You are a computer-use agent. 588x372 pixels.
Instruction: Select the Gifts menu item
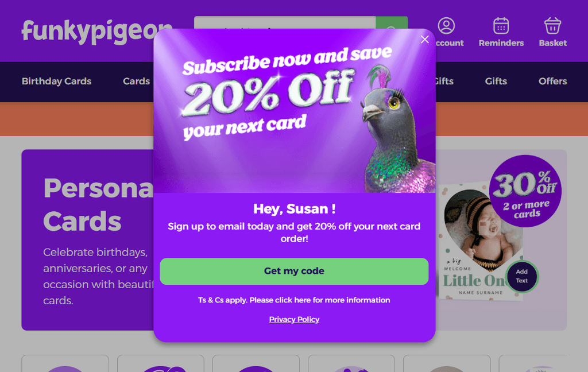(496, 82)
